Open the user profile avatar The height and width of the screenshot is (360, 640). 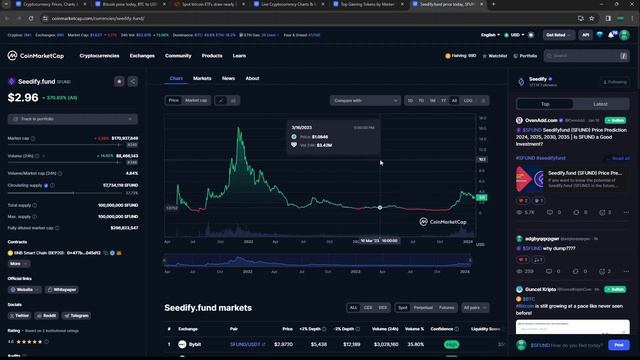click(624, 35)
